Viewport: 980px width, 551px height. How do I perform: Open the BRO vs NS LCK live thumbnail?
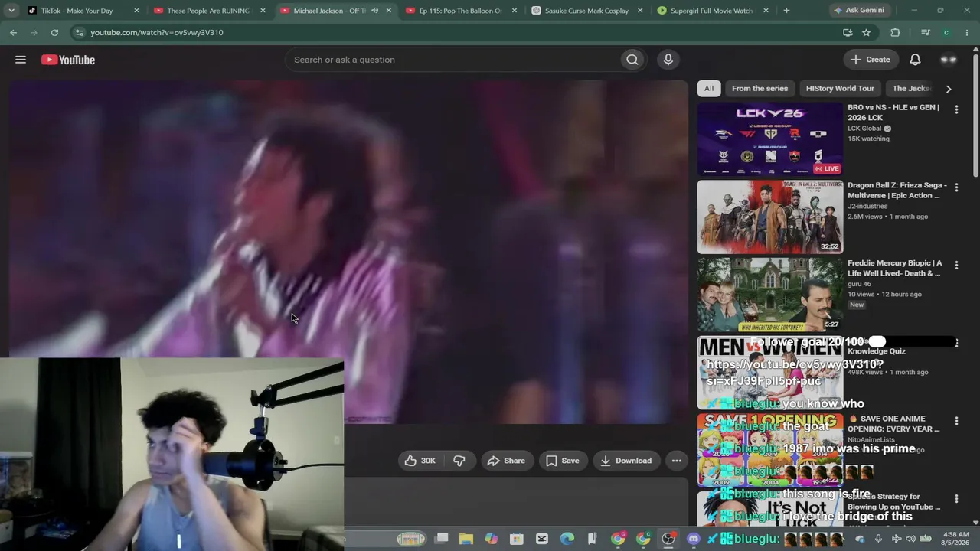click(x=769, y=139)
